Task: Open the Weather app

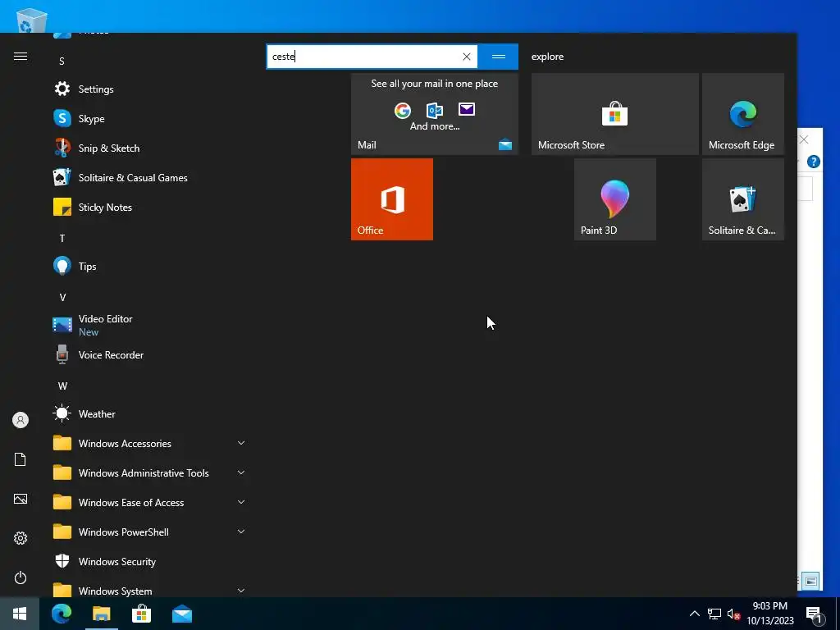Action: tap(150, 413)
